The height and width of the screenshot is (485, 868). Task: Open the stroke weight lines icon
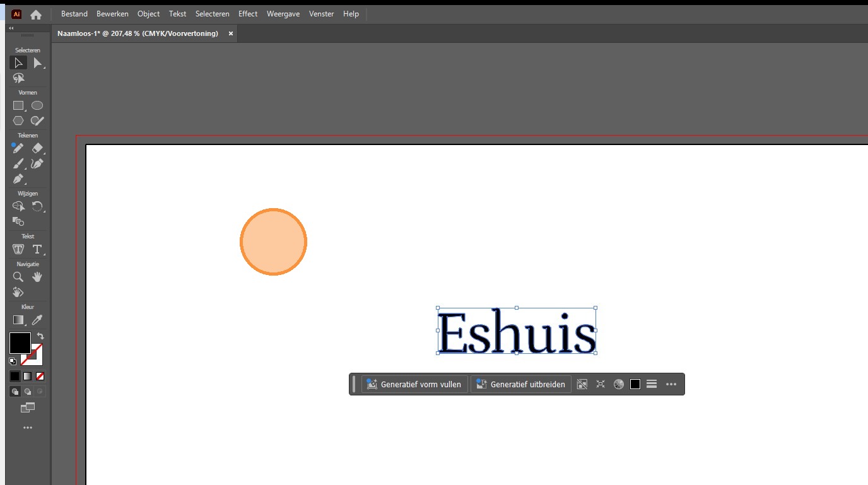(x=652, y=384)
